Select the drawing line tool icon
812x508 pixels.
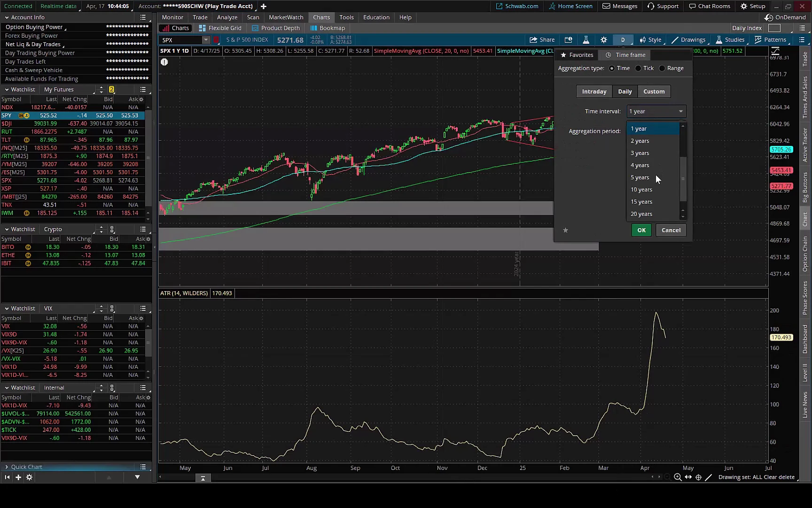(x=709, y=477)
